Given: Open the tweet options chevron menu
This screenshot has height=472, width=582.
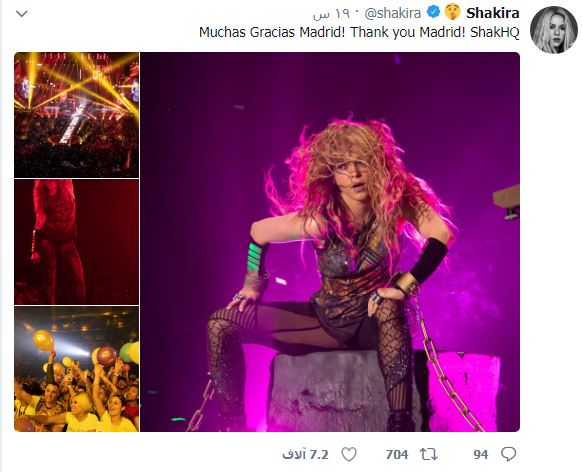Looking at the screenshot, I should [x=22, y=14].
